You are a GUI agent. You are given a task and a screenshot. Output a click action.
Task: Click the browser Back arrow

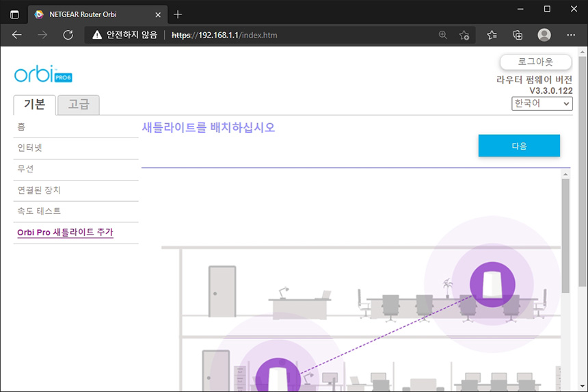point(17,35)
